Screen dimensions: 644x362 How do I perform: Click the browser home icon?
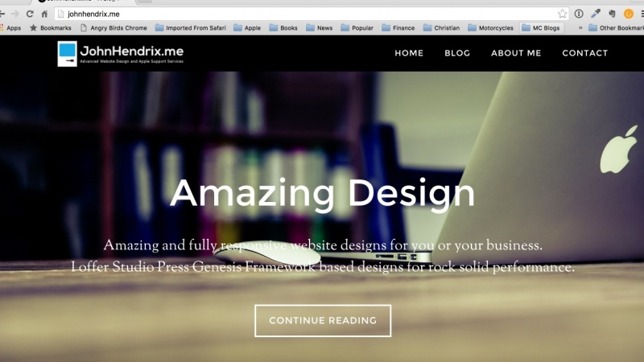pyautogui.click(x=44, y=14)
